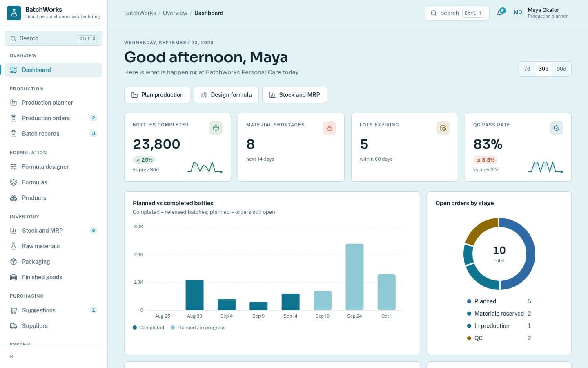Viewport: 588px width, 368px height.
Task: Click Overview breadcrumb link
Action: 175,13
